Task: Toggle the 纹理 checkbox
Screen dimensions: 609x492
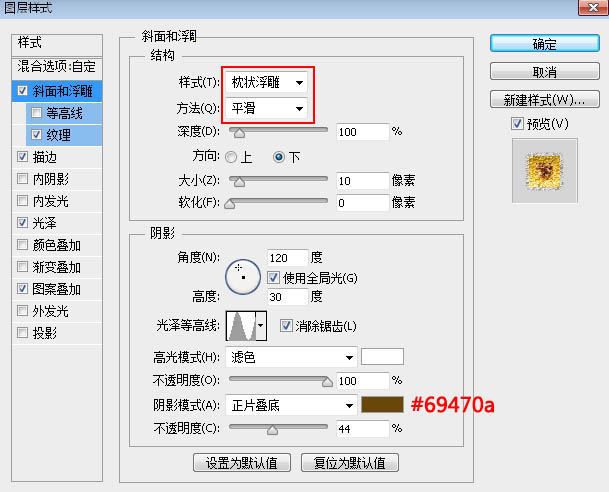Action: coord(37,135)
